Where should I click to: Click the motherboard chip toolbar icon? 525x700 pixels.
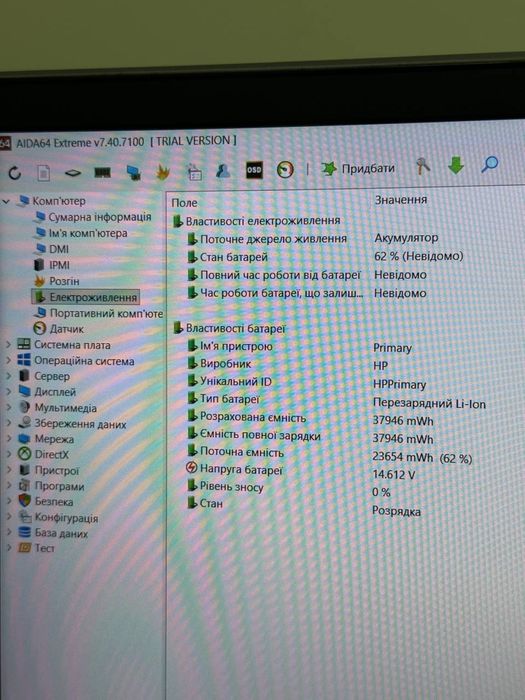(x=72, y=173)
